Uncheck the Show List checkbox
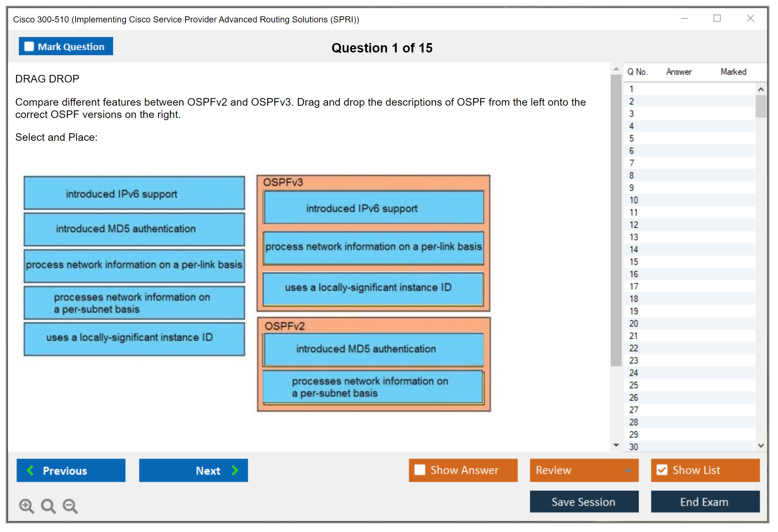Viewport: 778px width, 532px height. 662,470
